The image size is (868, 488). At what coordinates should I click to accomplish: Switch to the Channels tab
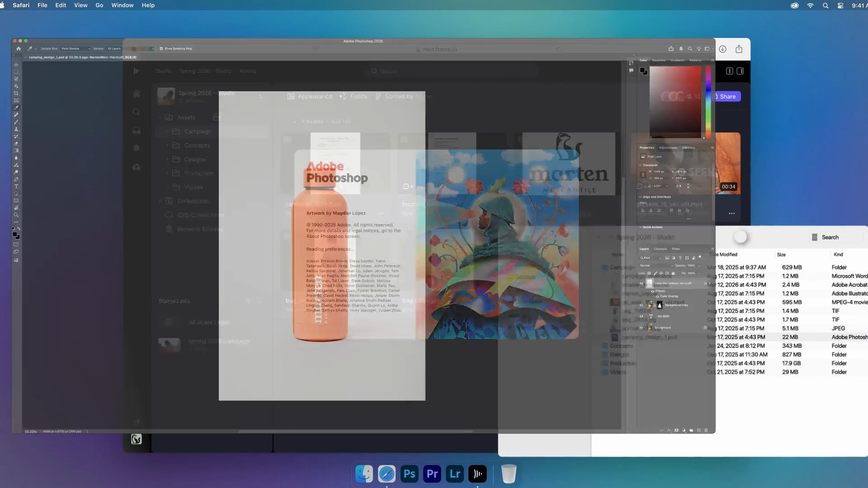point(660,249)
